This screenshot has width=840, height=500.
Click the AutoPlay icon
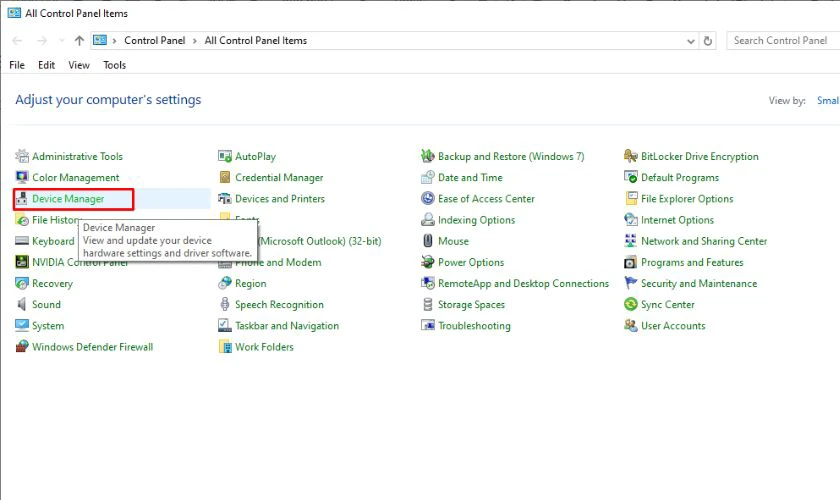225,156
